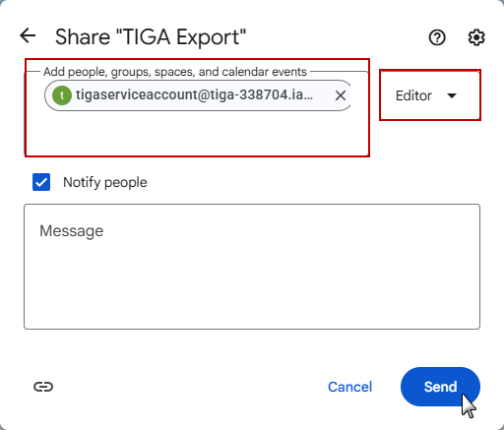Select the tigaserviceaccount email address text

[194, 95]
